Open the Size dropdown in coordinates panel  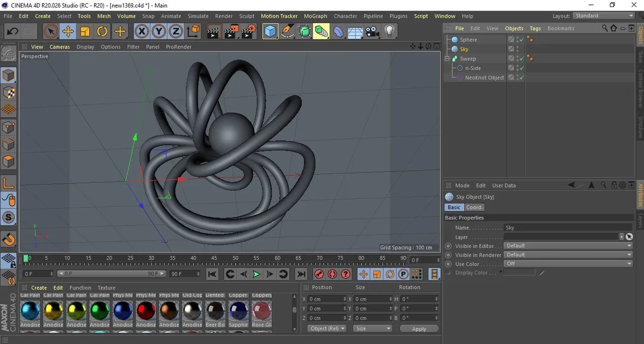click(372, 328)
